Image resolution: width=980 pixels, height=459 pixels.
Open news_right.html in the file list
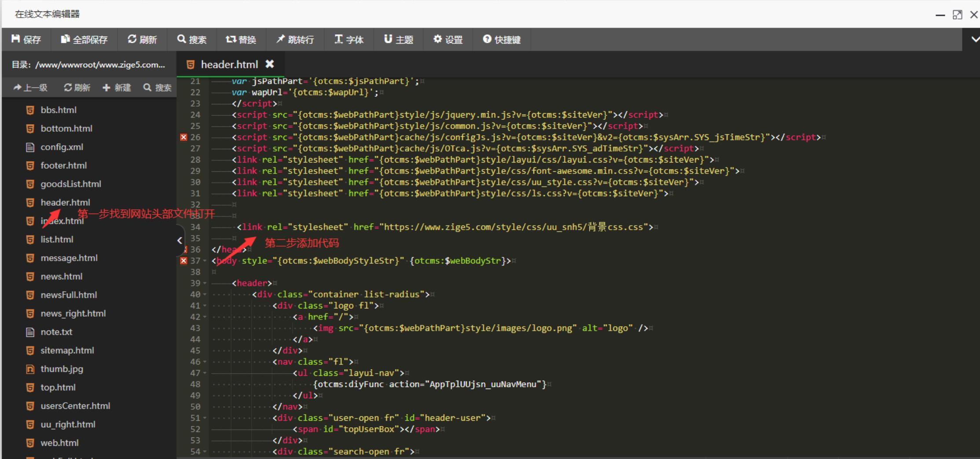pos(73,313)
